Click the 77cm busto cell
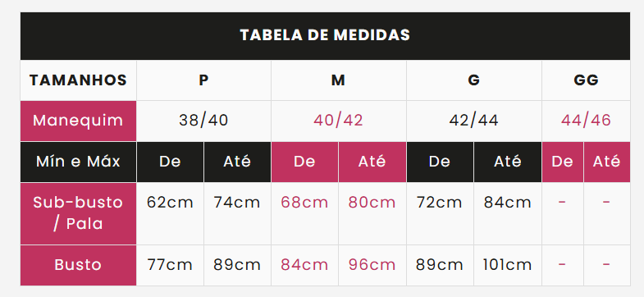This screenshot has height=297, width=644. point(170,265)
